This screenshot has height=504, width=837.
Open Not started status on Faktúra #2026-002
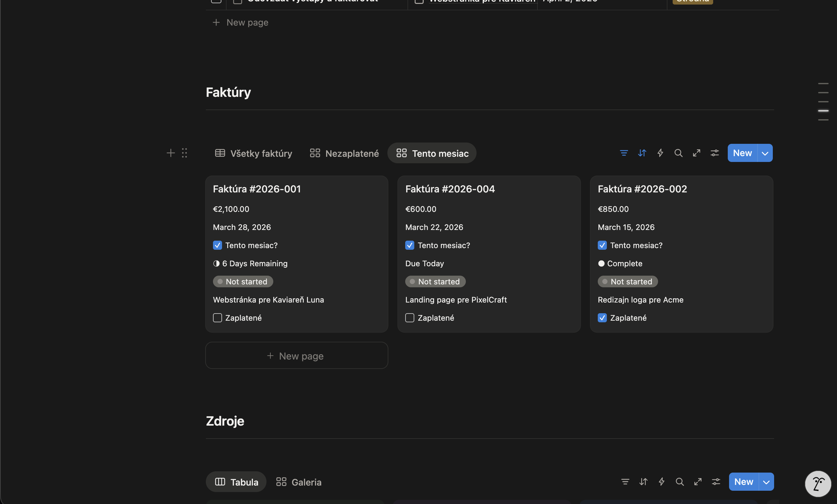coord(628,282)
